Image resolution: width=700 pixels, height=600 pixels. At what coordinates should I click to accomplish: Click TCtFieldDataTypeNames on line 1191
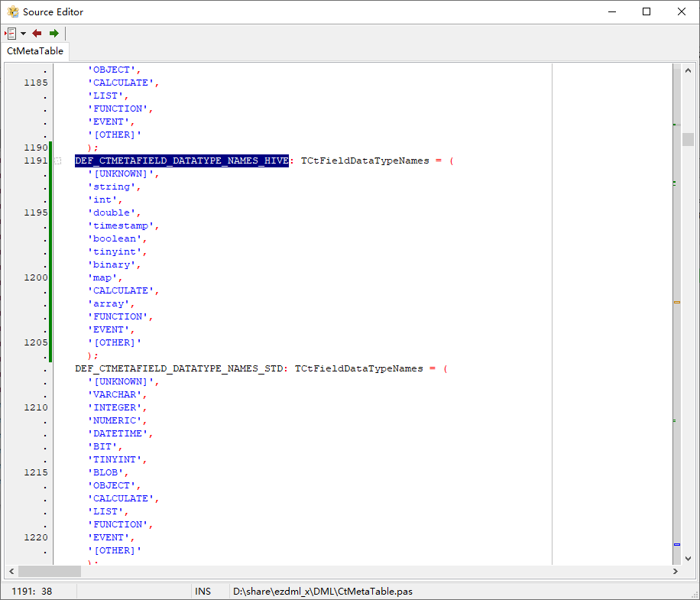pyautogui.click(x=365, y=161)
